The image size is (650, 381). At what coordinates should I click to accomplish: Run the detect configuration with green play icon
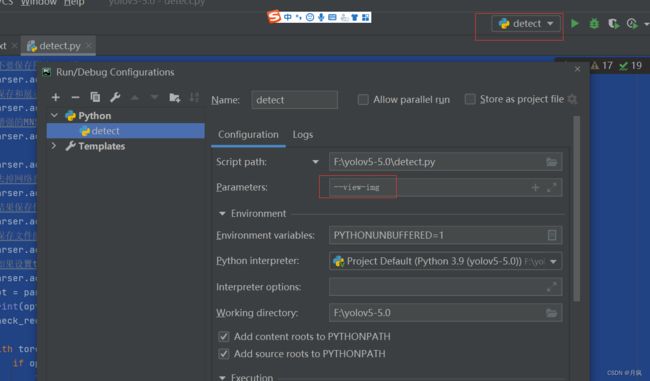coord(575,24)
